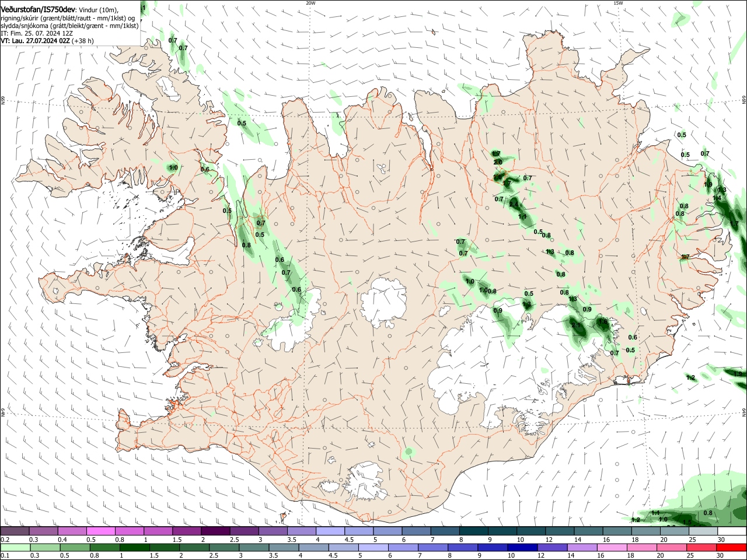747x560 pixels.
Task: Click the deep blue swatch labeled 10 in the bottom legend row
Action: 522,547
